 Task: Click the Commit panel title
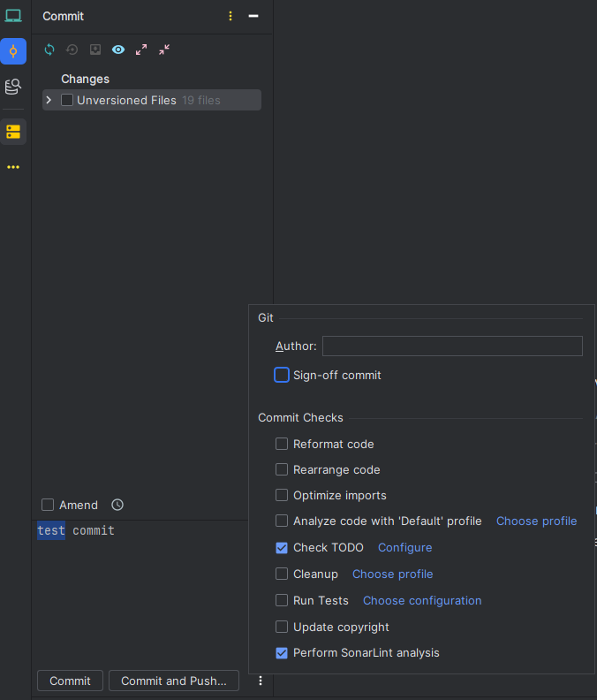click(x=63, y=16)
